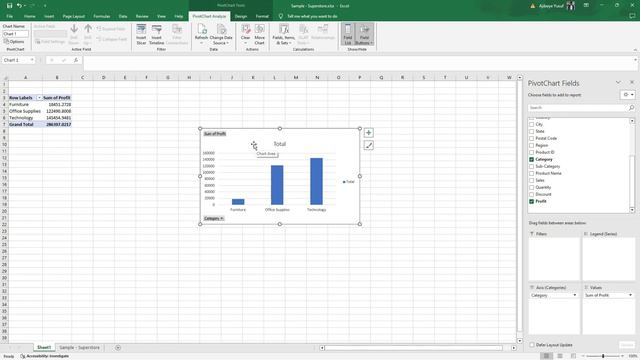Switch to Normal view in status bar
This screenshot has height=360, width=640.
click(x=546, y=356)
